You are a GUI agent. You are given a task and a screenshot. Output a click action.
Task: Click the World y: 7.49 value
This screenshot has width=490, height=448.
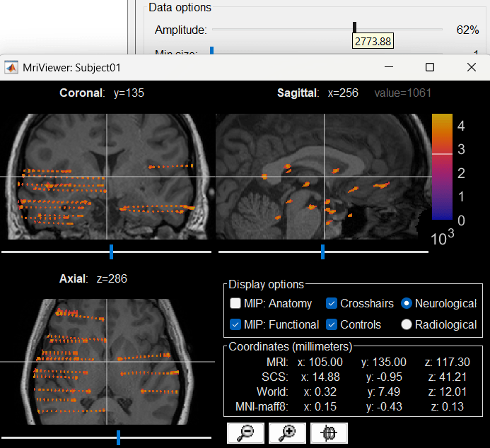(385, 391)
